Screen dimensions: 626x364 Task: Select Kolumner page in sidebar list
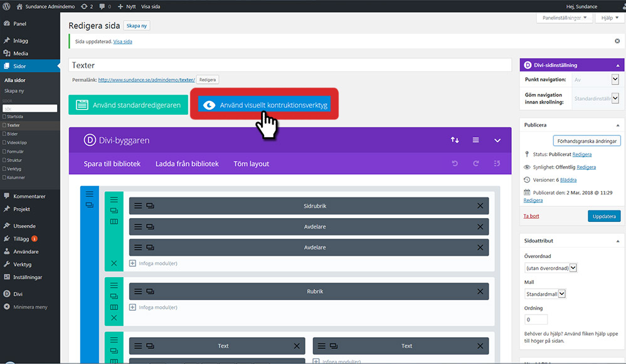(16, 177)
